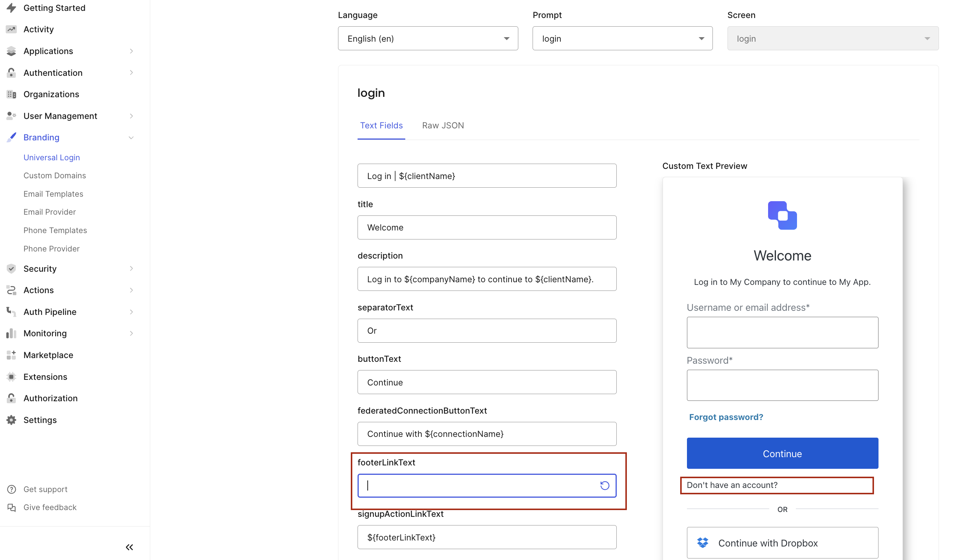
Task: Open the disabled Screen dropdown
Action: 833,38
